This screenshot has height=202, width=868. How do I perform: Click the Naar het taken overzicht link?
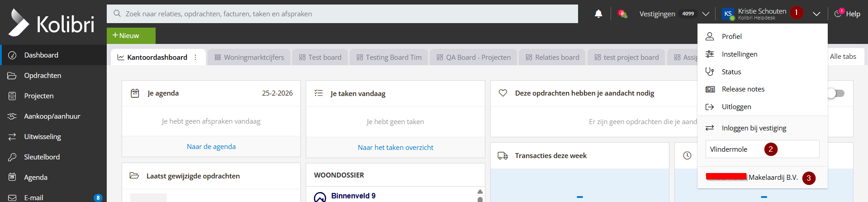click(x=395, y=148)
